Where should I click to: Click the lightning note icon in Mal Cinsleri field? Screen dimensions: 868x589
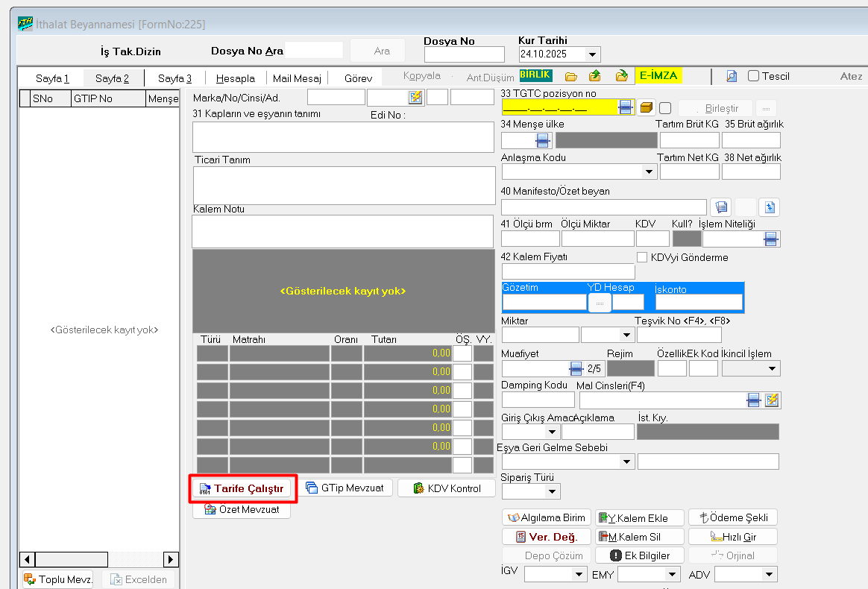[772, 400]
